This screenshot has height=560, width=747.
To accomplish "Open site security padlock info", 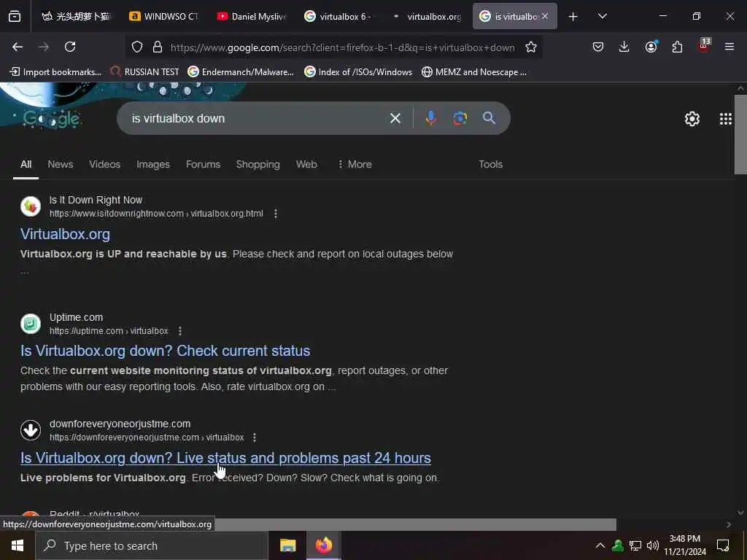I will tap(158, 47).
